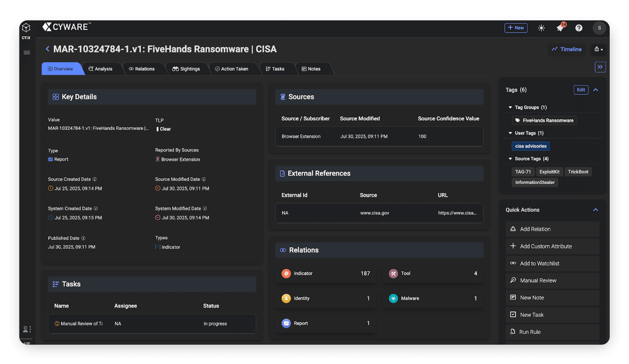Go back using the left chevron arrow
The width and height of the screenshot is (629, 364).
[x=48, y=49]
